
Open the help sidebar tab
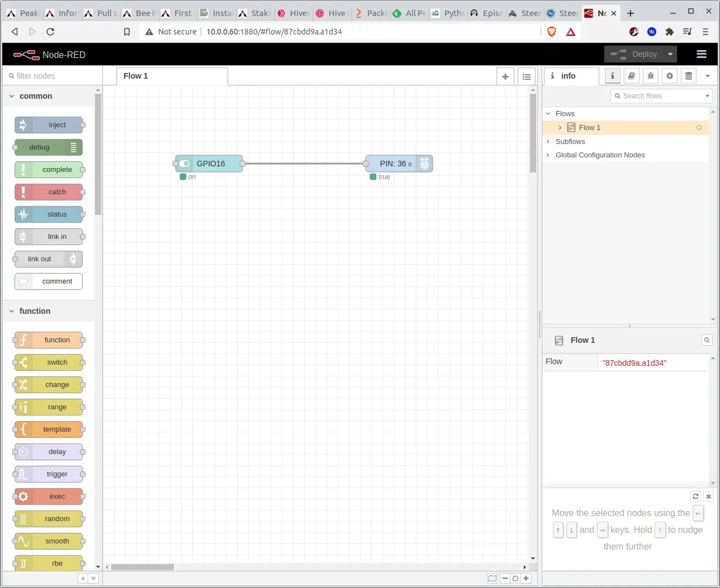point(632,76)
